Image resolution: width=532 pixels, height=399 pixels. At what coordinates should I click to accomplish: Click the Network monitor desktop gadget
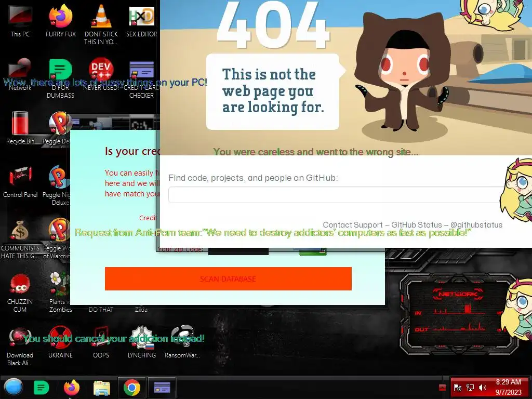click(458, 314)
